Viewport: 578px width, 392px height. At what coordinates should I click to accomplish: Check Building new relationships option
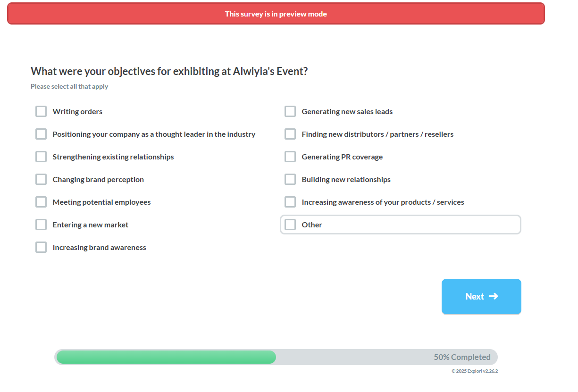tap(290, 180)
